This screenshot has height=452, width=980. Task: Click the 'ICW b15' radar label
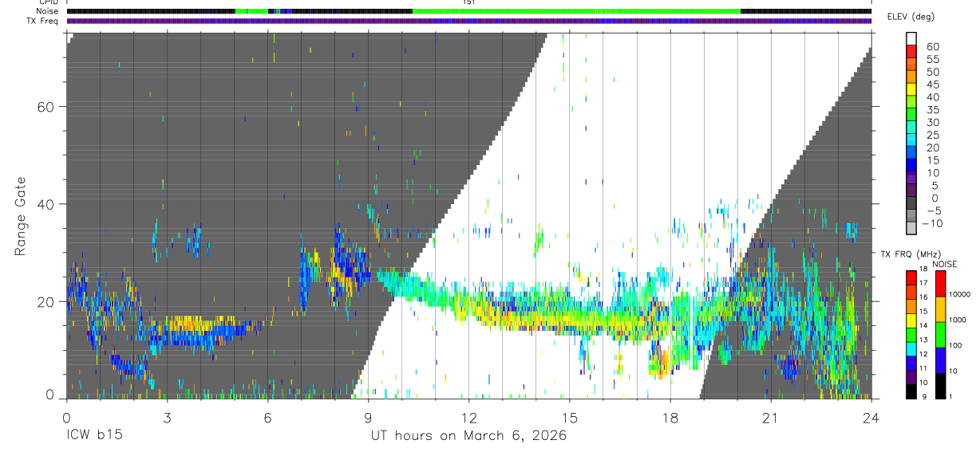[x=93, y=435]
